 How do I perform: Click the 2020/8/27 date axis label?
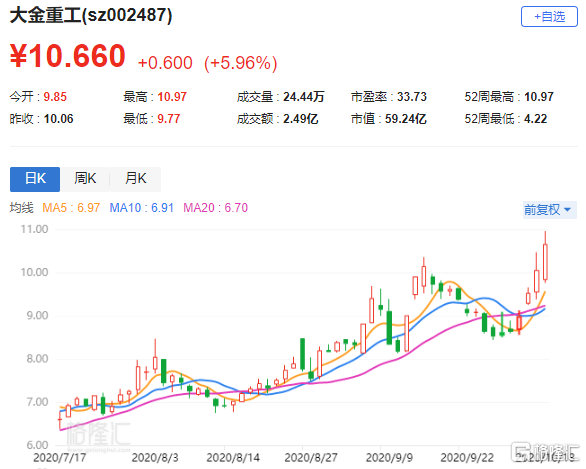pyautogui.click(x=311, y=458)
